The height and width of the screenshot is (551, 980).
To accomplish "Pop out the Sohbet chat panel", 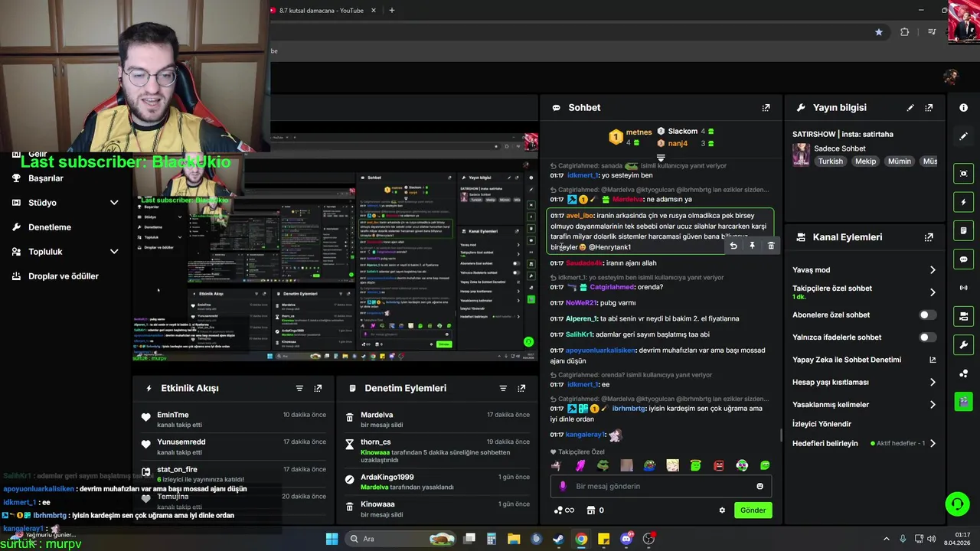I will tap(766, 108).
